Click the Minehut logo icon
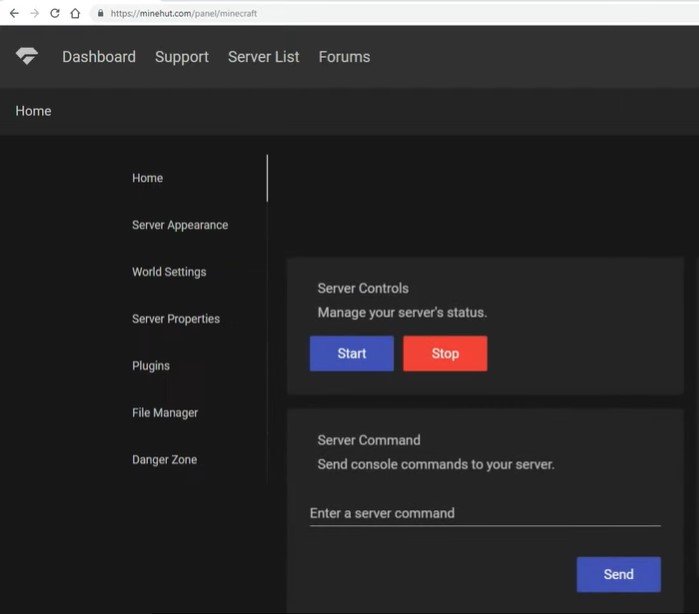Image resolution: width=699 pixels, height=614 pixels. coord(27,57)
